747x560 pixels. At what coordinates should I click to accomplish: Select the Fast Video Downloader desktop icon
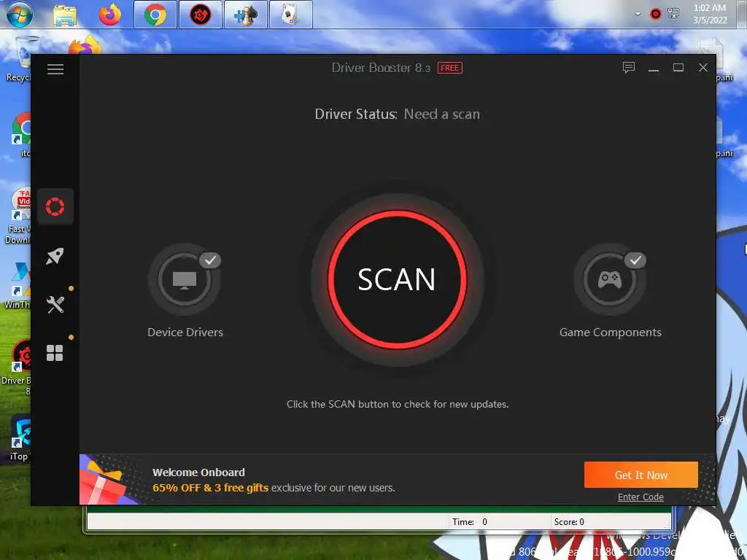point(18,216)
